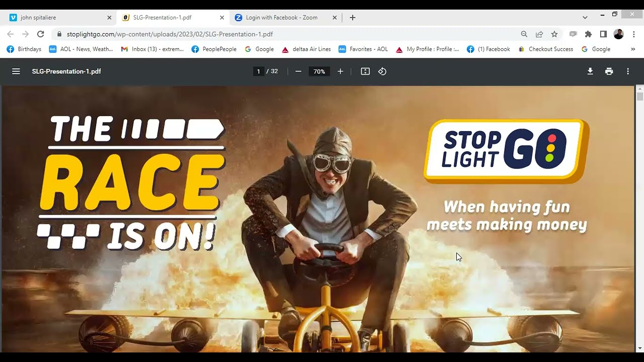644x362 pixels.
Task: Toggle the browser side panel
Action: (x=603, y=34)
